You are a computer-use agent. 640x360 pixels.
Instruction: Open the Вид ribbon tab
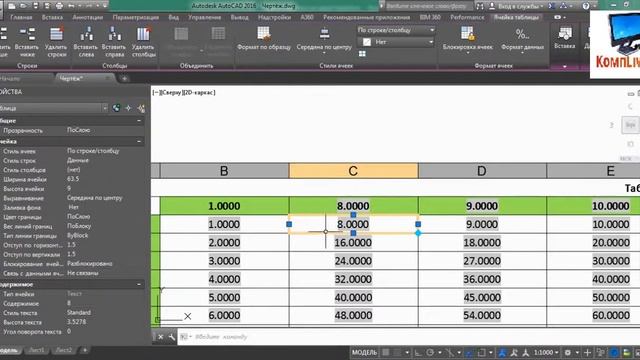(x=173, y=17)
